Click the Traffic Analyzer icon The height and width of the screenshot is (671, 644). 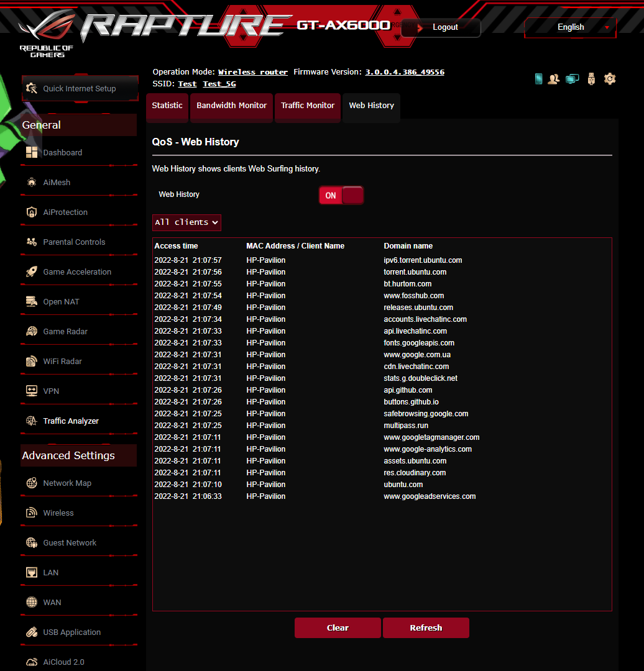tap(32, 421)
